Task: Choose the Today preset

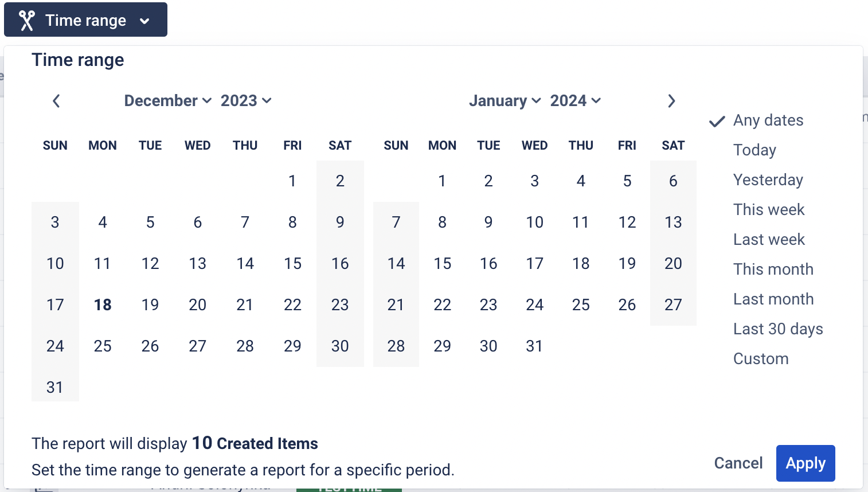Action: [x=754, y=150]
